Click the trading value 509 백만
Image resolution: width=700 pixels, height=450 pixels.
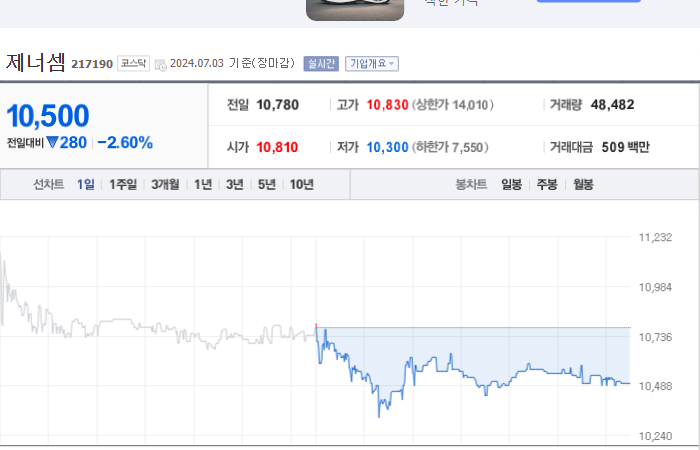pyautogui.click(x=625, y=147)
